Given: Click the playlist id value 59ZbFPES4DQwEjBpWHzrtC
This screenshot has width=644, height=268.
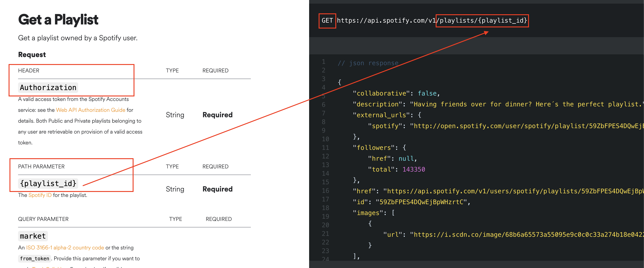Looking at the screenshot, I should pos(421,202).
